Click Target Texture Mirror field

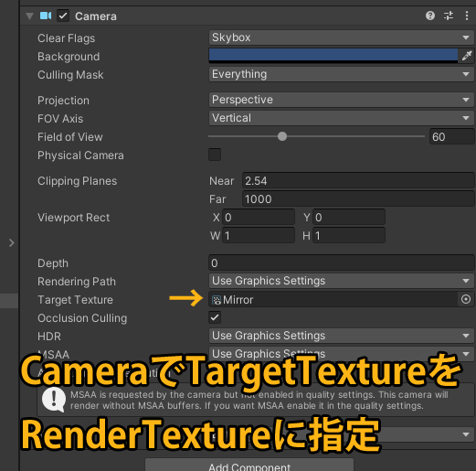[333, 299]
